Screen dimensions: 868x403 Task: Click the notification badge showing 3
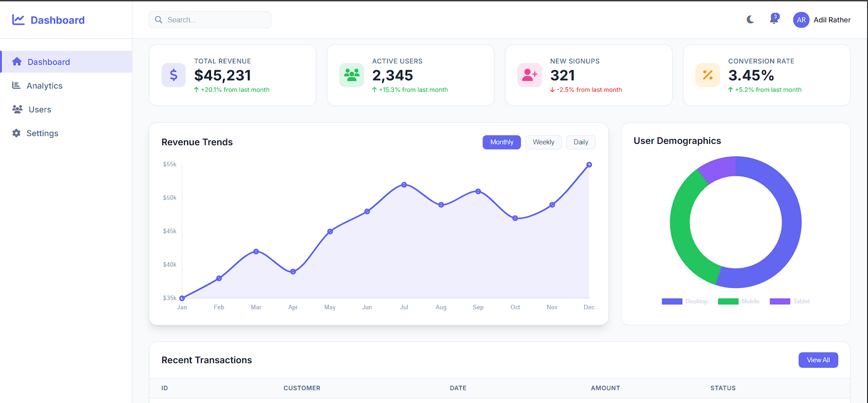pyautogui.click(x=776, y=16)
